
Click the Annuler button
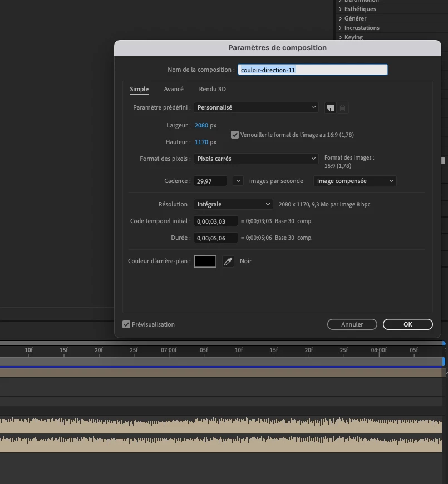[x=352, y=324]
